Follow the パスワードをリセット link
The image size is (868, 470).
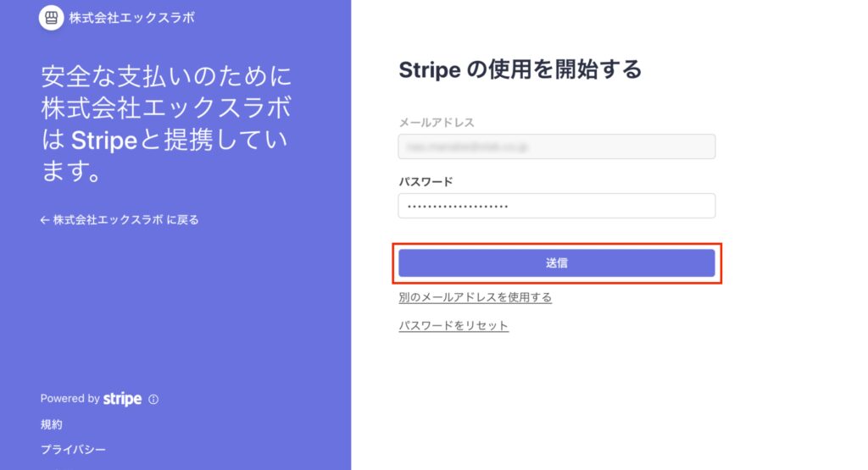[x=453, y=325]
